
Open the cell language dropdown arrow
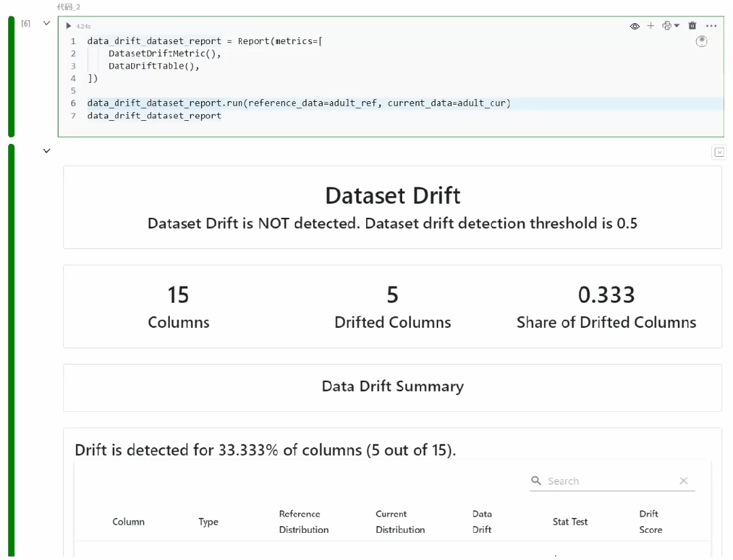[677, 26]
